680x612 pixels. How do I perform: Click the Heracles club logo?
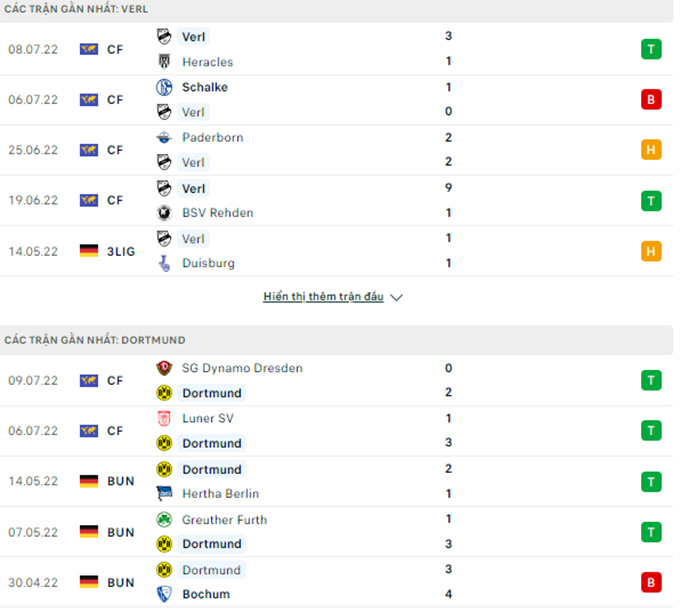click(x=165, y=62)
